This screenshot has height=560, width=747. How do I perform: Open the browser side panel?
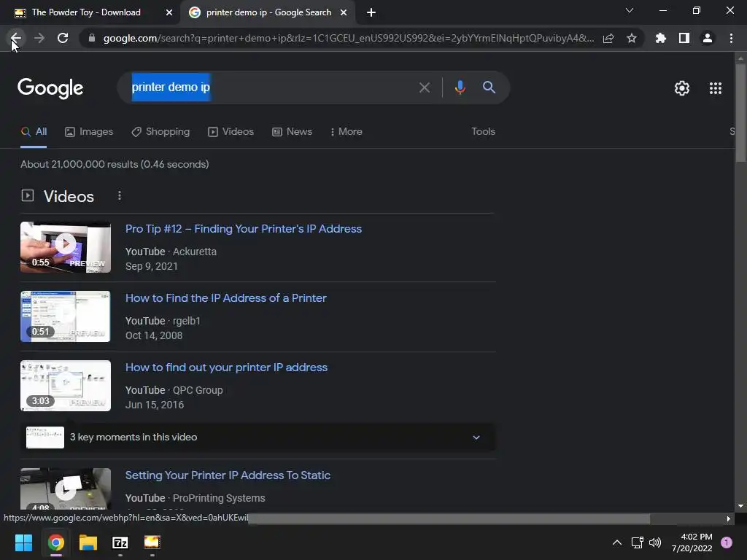(684, 38)
